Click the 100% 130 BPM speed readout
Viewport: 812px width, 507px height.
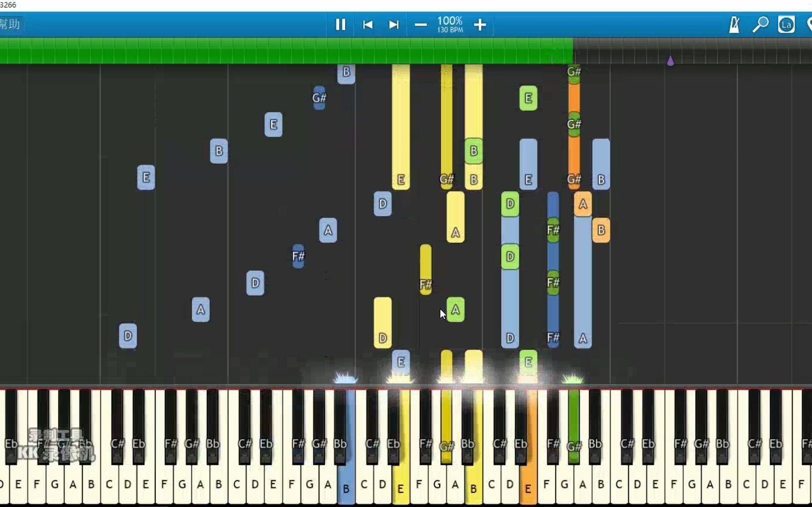[x=450, y=25]
